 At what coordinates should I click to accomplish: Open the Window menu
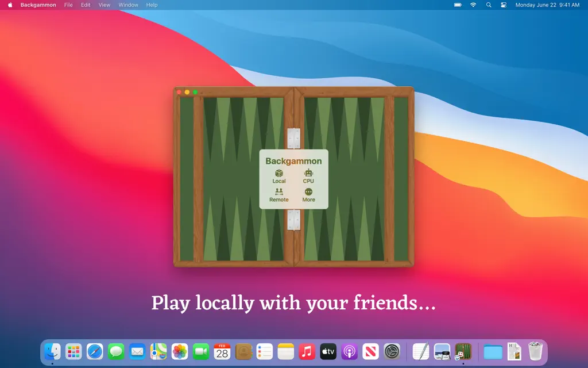point(128,5)
